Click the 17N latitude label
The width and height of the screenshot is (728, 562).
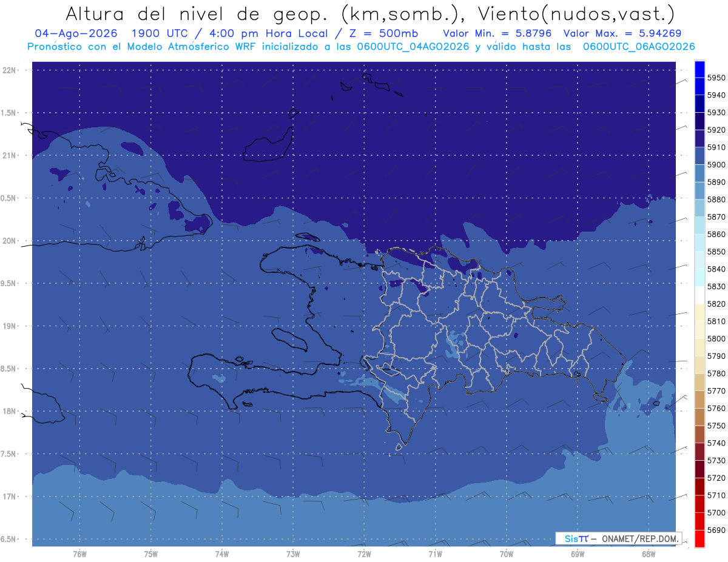10,497
